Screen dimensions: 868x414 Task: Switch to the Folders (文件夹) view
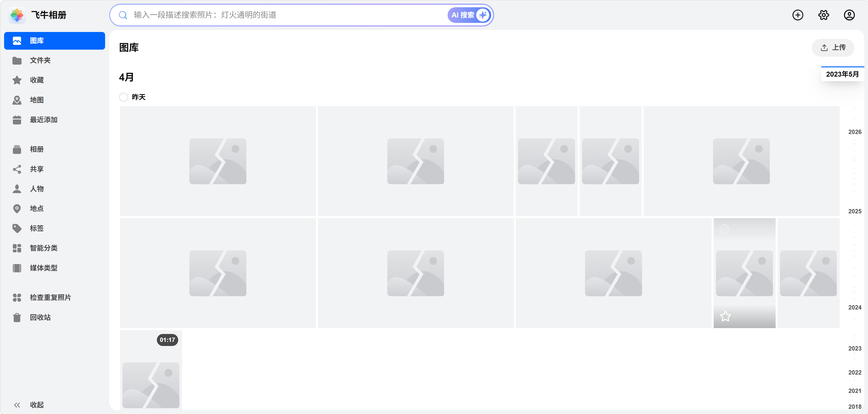[40, 60]
